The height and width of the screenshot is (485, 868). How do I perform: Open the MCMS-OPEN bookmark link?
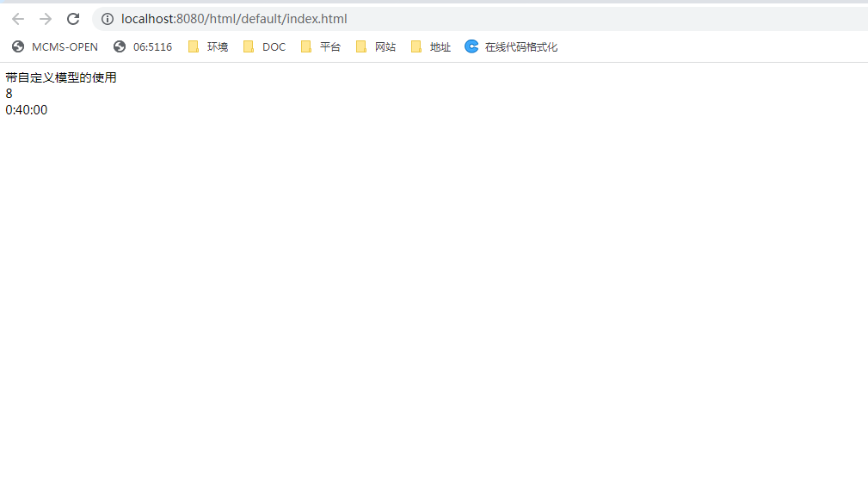pos(65,47)
